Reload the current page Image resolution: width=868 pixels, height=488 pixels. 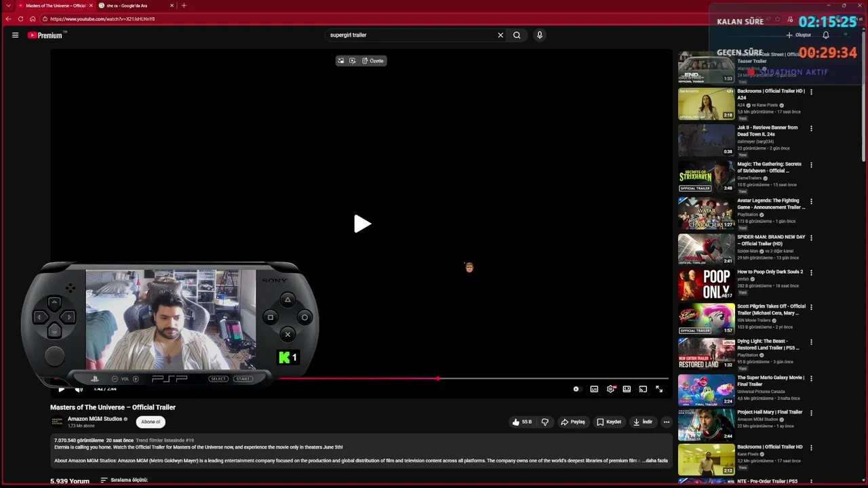(x=20, y=19)
